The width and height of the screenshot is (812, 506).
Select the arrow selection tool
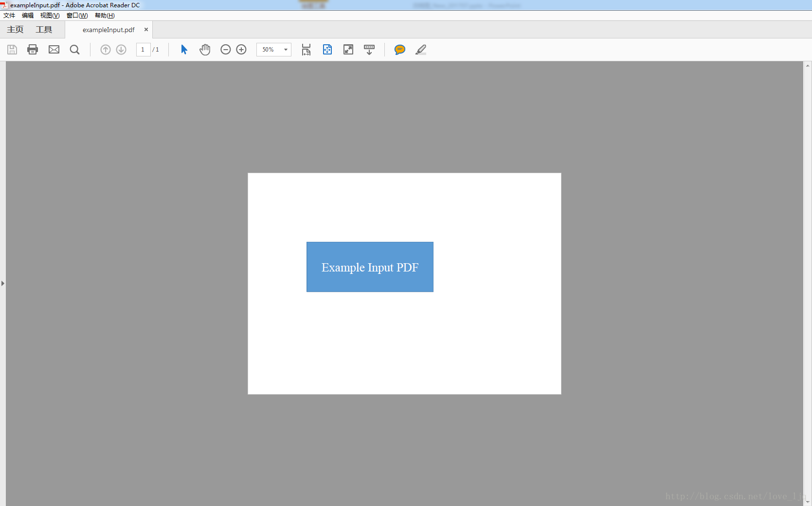coord(184,50)
